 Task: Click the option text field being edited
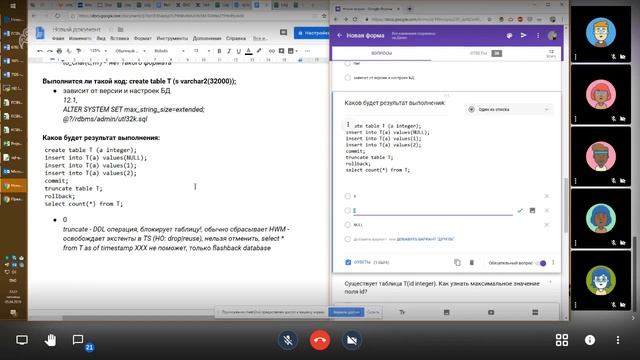pos(433,211)
